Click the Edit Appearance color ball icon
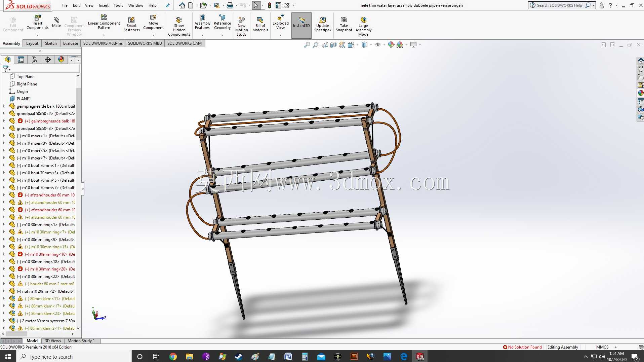This screenshot has width=644, height=362. [391, 45]
